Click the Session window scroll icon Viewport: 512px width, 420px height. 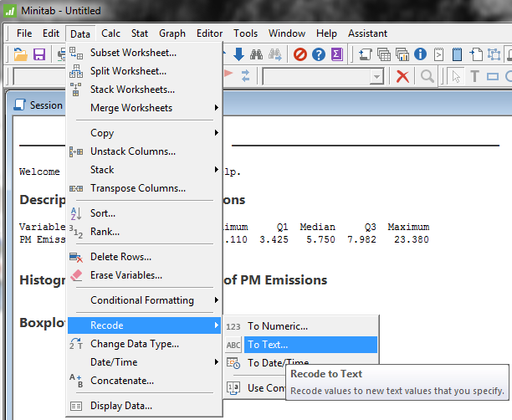pyautogui.click(x=19, y=105)
